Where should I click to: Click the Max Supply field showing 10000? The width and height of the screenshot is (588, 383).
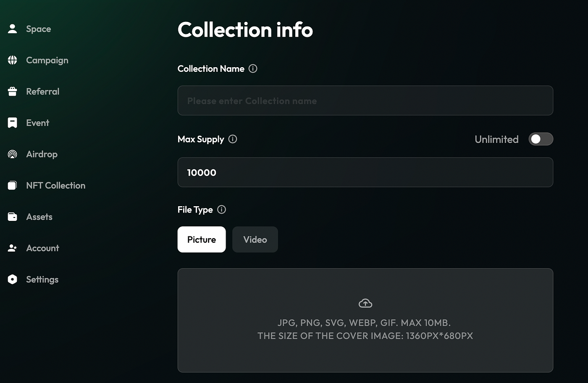tap(365, 172)
